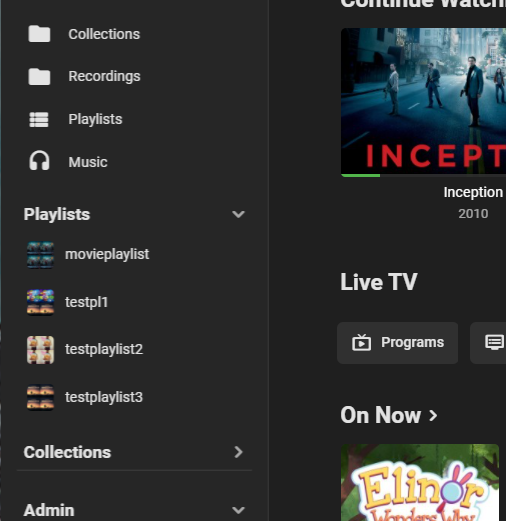The height and width of the screenshot is (521, 506).
Task: Collapse the Admin section chevron
Action: tap(238, 510)
